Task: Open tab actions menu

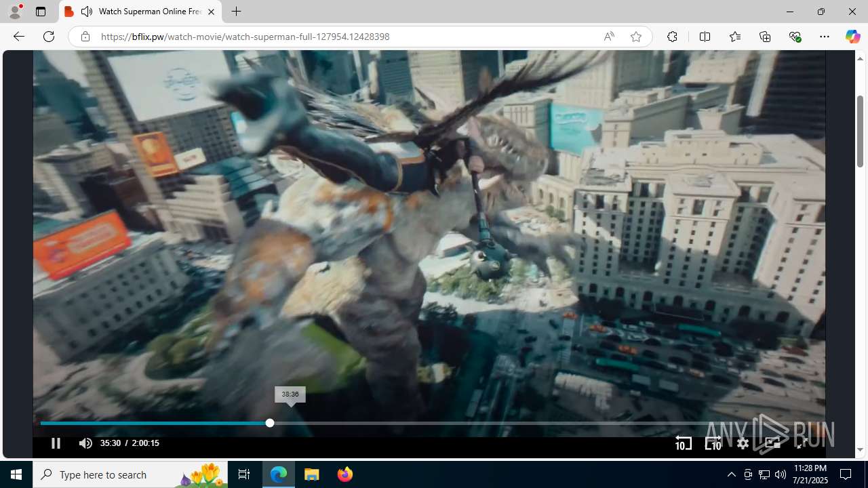Action: [41, 12]
